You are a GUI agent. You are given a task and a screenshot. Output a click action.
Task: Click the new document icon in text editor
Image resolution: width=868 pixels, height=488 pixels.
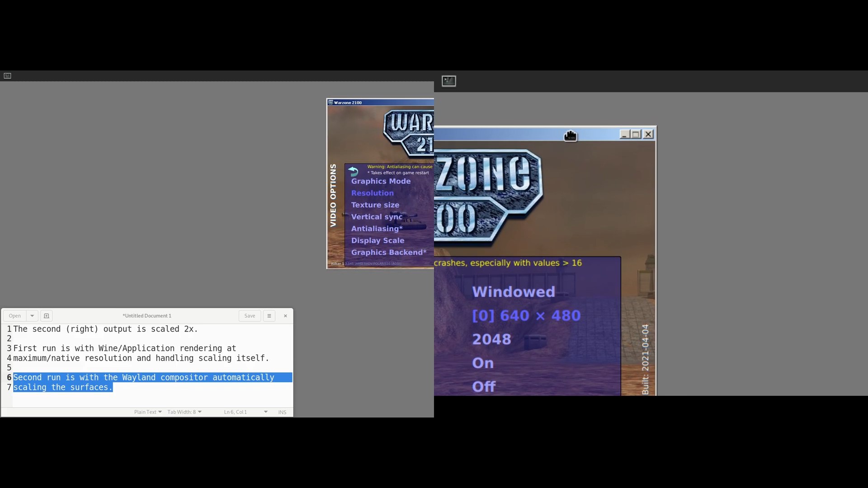[x=46, y=316]
